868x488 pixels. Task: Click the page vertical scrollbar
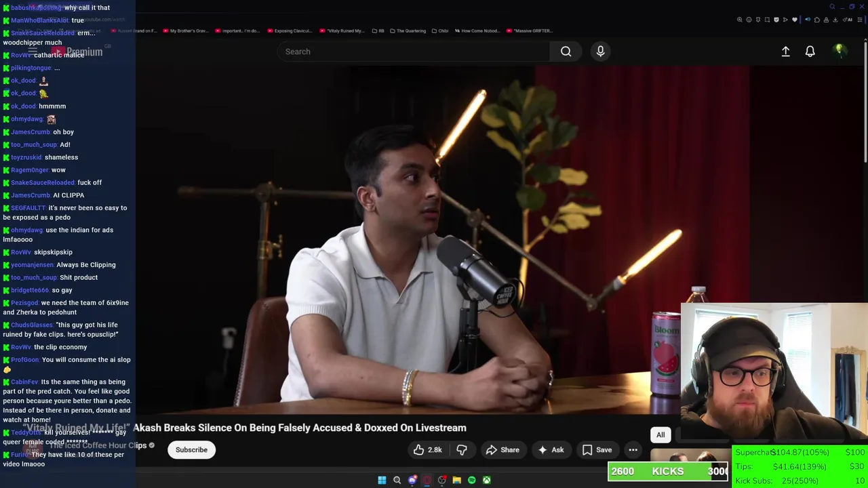tap(865, 102)
